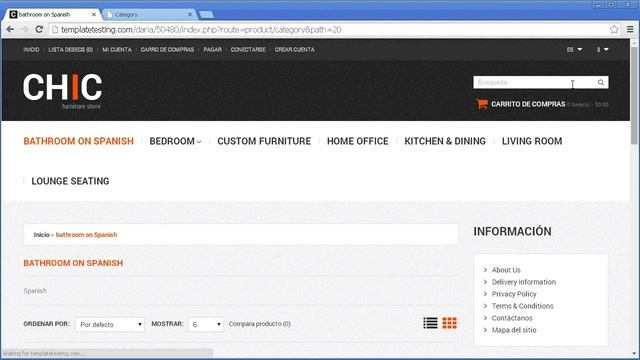Click the Crear Cuenta link
The width and height of the screenshot is (640, 360).
click(x=295, y=49)
